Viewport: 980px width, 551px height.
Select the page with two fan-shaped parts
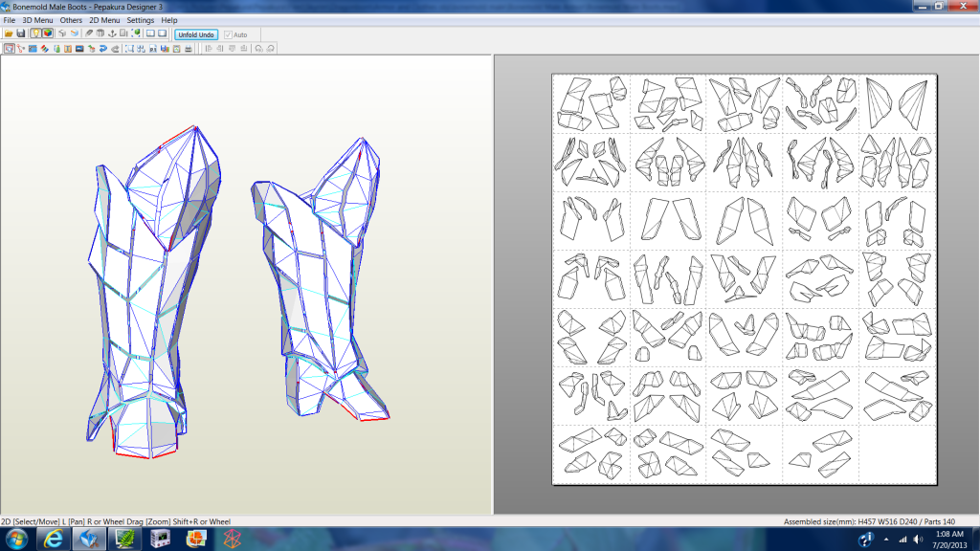pyautogui.click(x=898, y=103)
